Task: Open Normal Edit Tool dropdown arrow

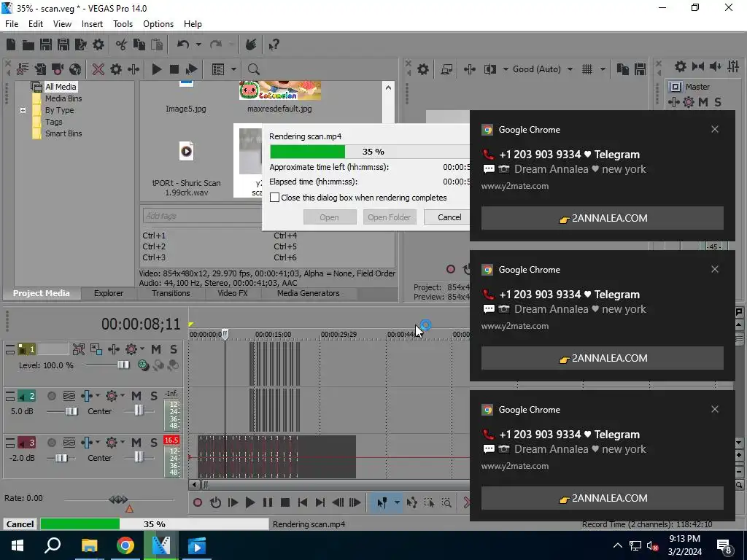Action: tap(396, 502)
